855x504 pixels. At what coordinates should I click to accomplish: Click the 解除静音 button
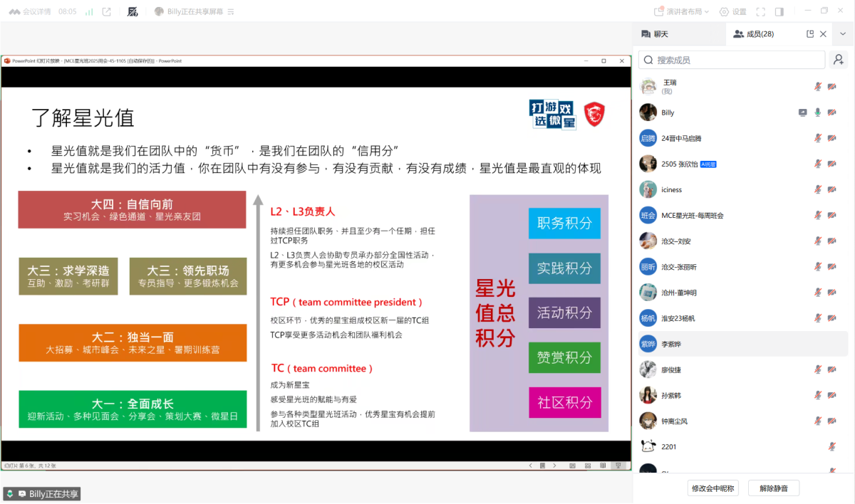tap(773, 488)
